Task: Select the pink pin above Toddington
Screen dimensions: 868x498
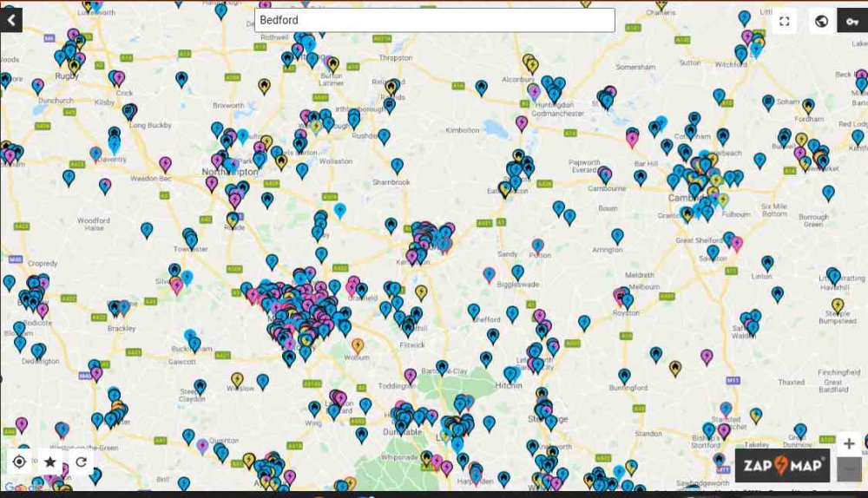Action: (411, 377)
